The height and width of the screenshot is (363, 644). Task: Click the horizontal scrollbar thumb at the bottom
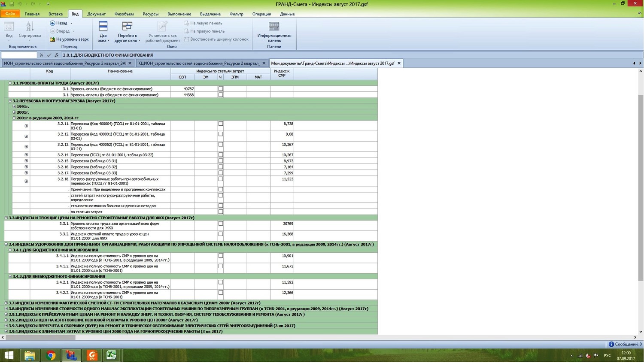pos(40,338)
